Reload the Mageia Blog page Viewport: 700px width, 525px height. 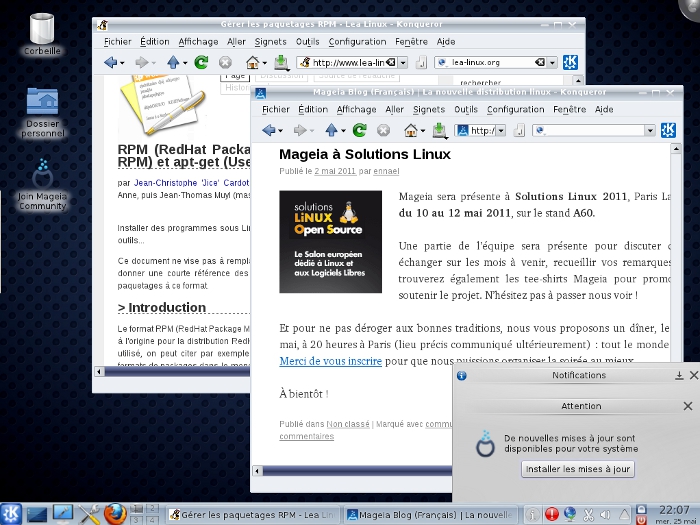pyautogui.click(x=361, y=130)
